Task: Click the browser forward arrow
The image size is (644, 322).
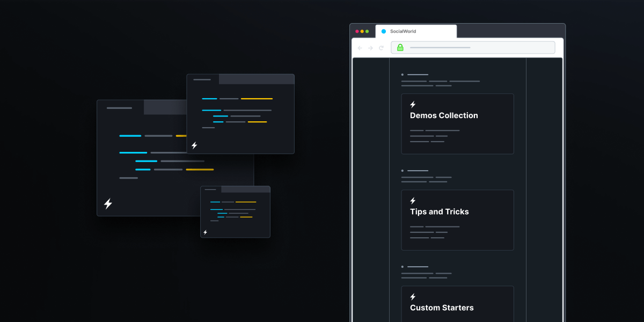Action: 370,48
